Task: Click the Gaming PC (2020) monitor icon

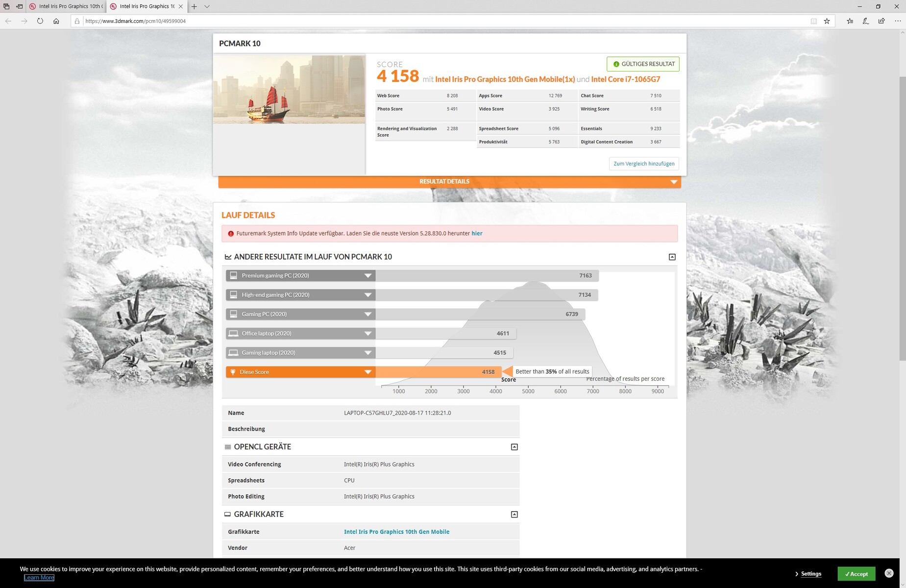Action: [234, 314]
